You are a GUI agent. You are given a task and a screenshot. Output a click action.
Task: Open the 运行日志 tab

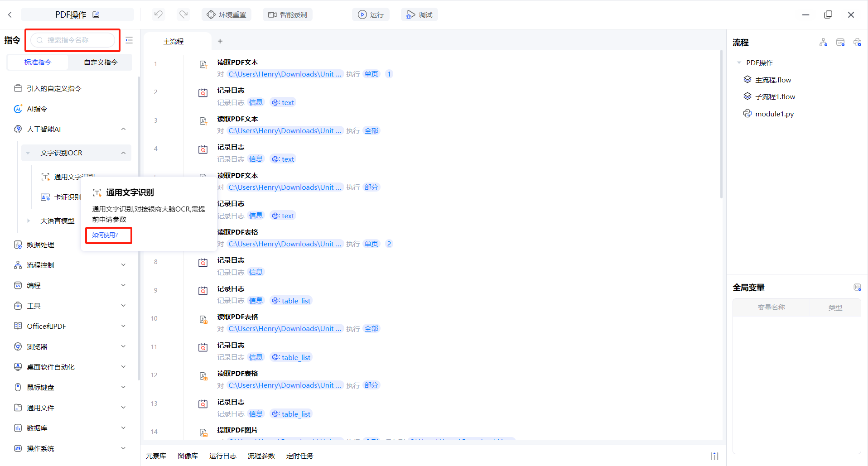pyautogui.click(x=222, y=456)
